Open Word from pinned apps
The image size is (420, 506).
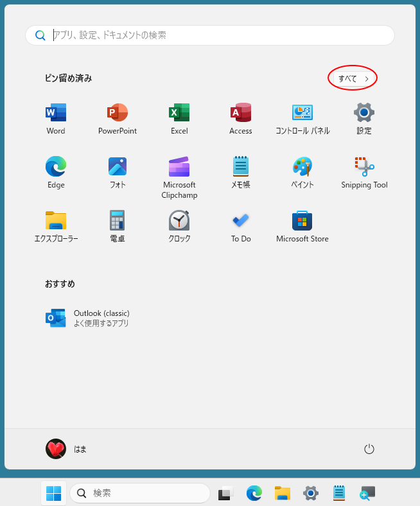coord(56,118)
